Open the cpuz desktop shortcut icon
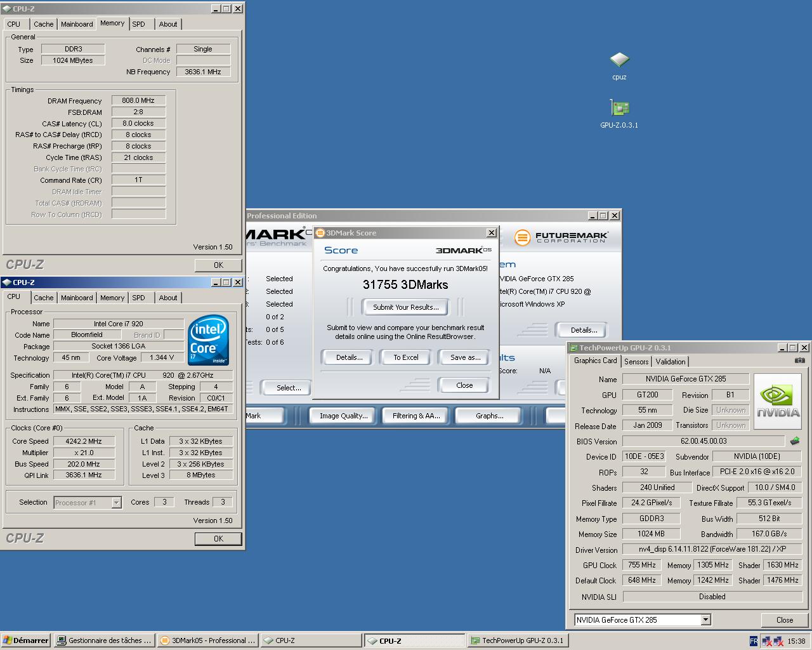Image resolution: width=812 pixels, height=650 pixels. pyautogui.click(x=619, y=60)
